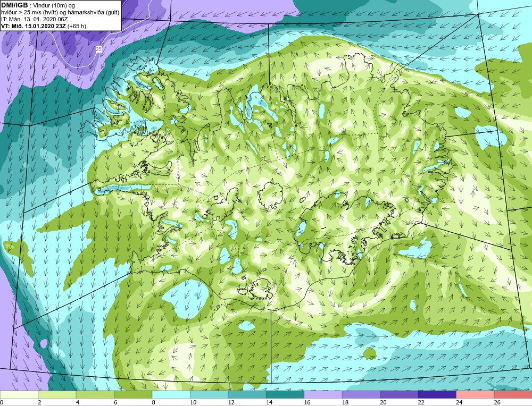Click the 12–14 m/s teal legend swatch
Screen dimensions: 532x406
(x=247, y=394)
